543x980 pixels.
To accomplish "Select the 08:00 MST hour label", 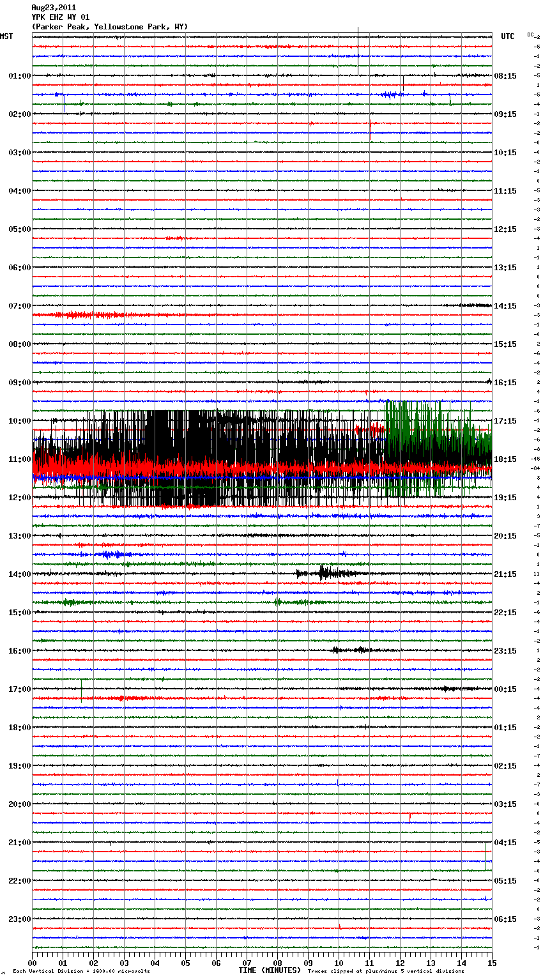I will [20, 344].
